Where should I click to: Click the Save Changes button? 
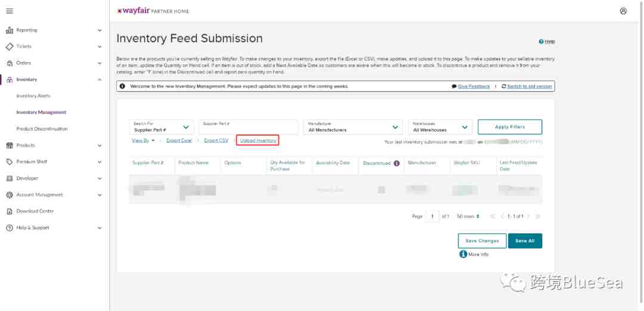(x=482, y=241)
